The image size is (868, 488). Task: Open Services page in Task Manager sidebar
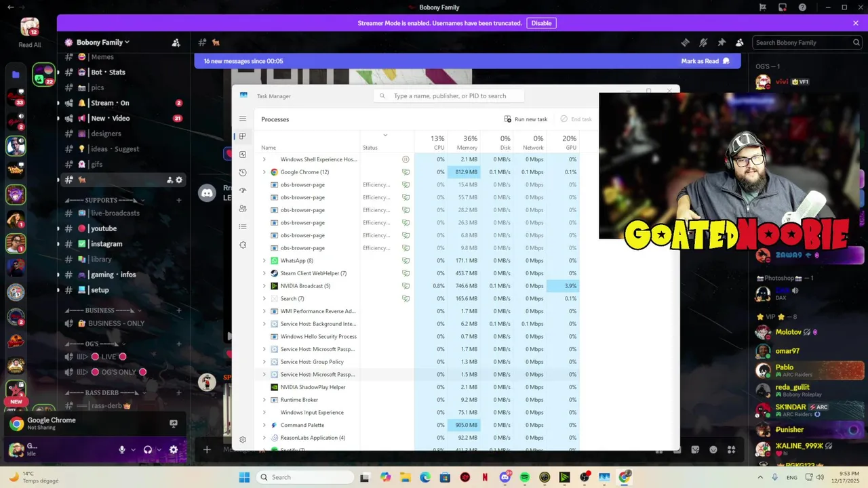243,245
